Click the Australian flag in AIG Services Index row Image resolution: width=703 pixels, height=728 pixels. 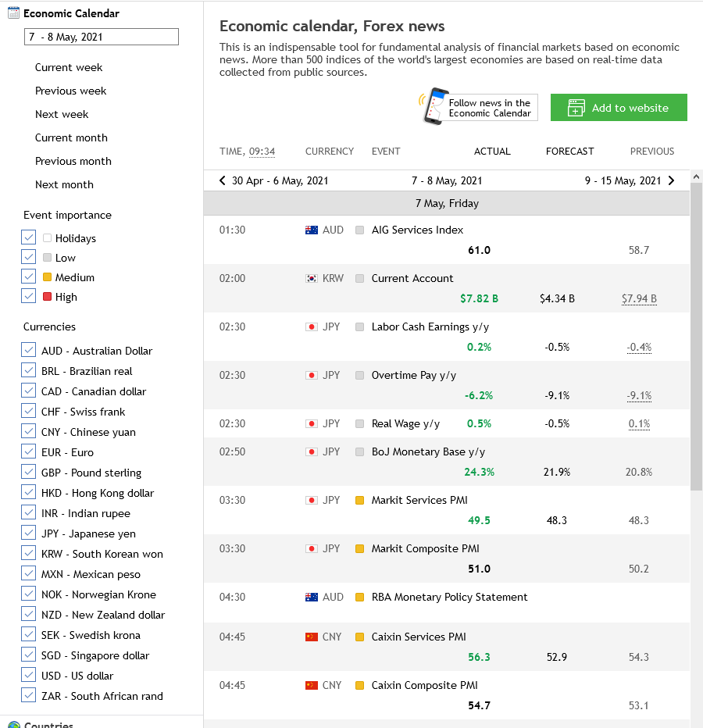click(x=312, y=230)
